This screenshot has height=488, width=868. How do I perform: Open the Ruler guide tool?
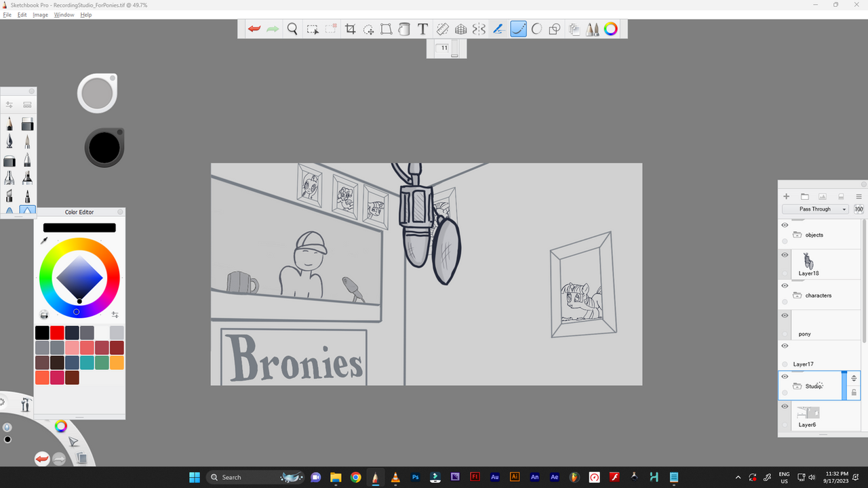(x=442, y=29)
